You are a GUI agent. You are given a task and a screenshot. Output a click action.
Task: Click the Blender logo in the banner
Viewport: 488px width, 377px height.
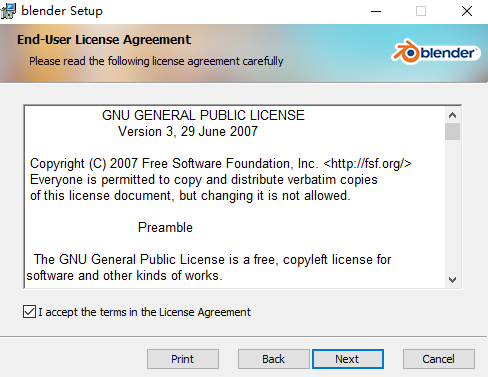[436, 52]
